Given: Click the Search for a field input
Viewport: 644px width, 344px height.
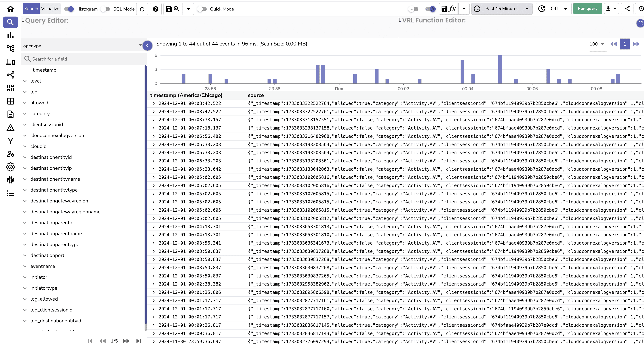Looking at the screenshot, I should click(x=85, y=59).
